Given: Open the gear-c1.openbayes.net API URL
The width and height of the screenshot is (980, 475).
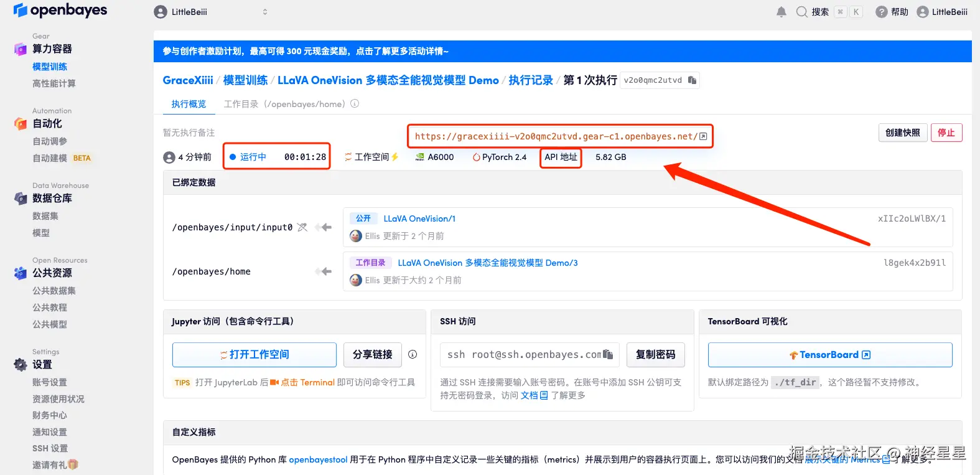Looking at the screenshot, I should click(x=556, y=136).
